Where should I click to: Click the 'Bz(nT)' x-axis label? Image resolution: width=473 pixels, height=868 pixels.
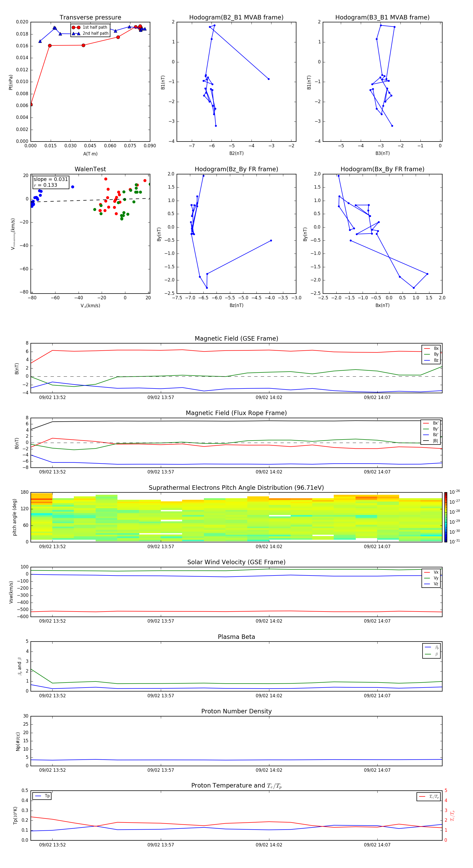[236, 305]
